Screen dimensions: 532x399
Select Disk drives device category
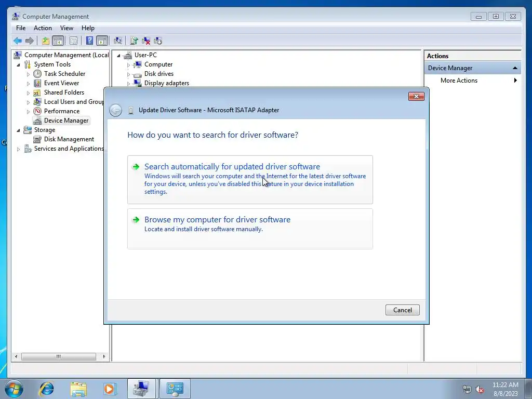click(159, 74)
